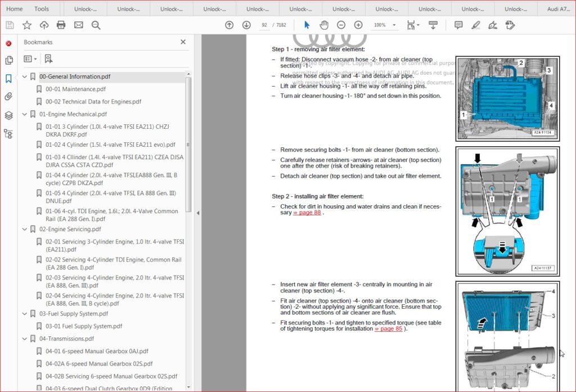576x392 pixels.
Task: Add a comment with speech bubble icon
Action: coord(458,25)
